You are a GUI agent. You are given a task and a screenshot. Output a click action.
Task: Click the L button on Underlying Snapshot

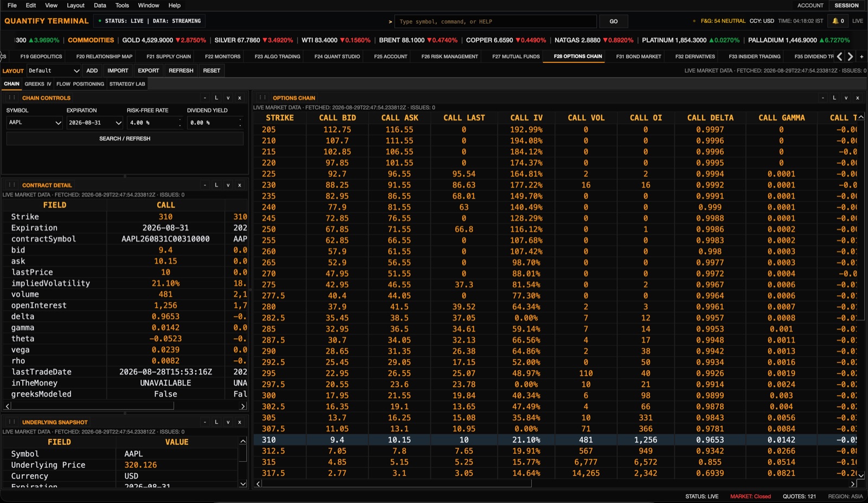click(216, 422)
